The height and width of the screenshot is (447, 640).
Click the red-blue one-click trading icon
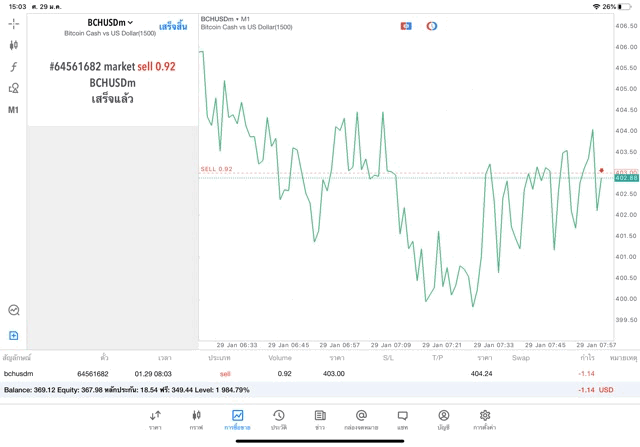(x=406, y=26)
